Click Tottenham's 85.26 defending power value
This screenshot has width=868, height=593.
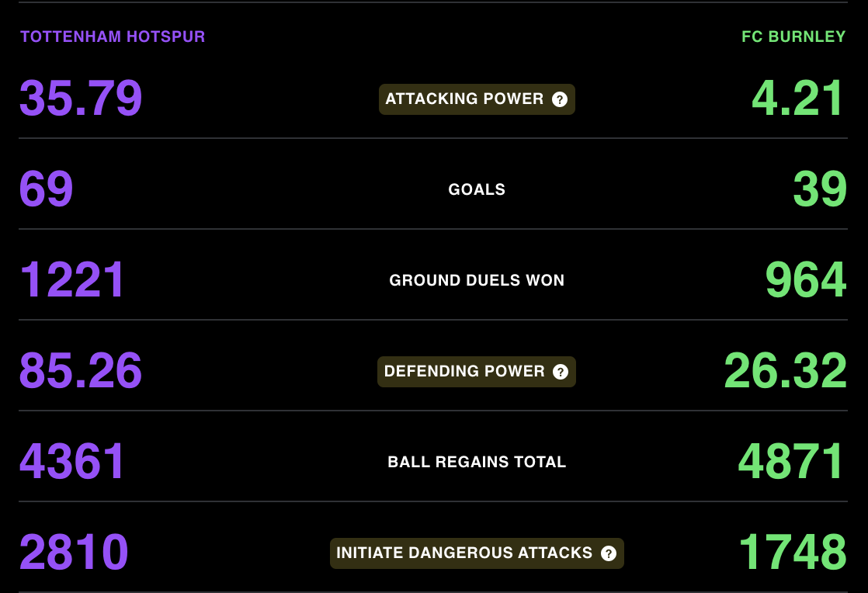coord(81,371)
